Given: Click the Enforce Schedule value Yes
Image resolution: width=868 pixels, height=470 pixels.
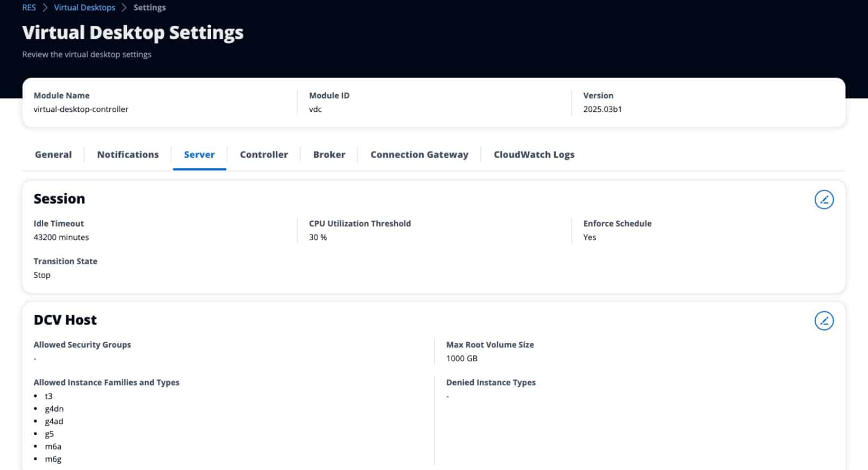Looking at the screenshot, I should tap(590, 237).
